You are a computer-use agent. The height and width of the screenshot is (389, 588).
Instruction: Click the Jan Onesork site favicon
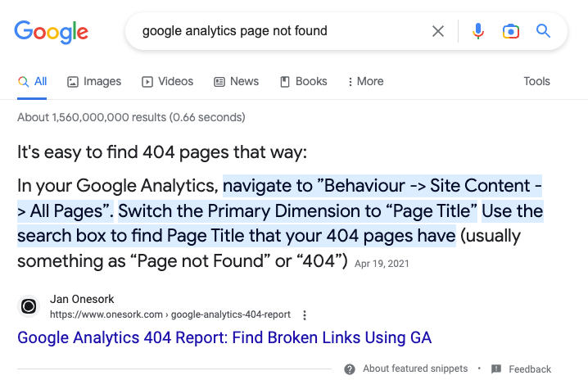[x=29, y=306]
